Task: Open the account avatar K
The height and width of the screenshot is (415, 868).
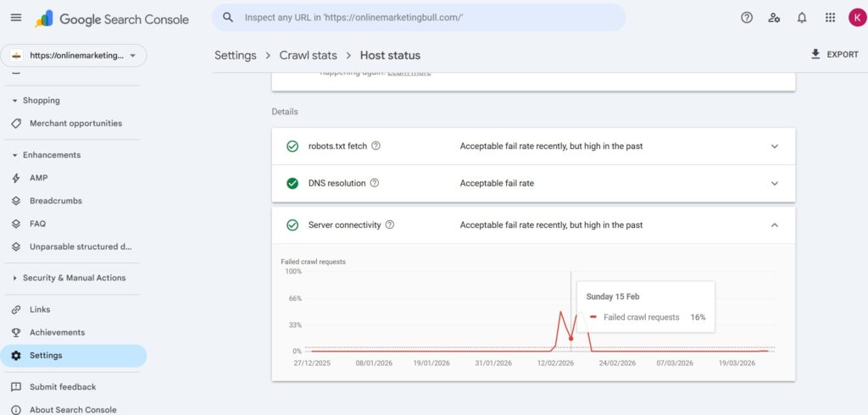Action: click(x=858, y=18)
